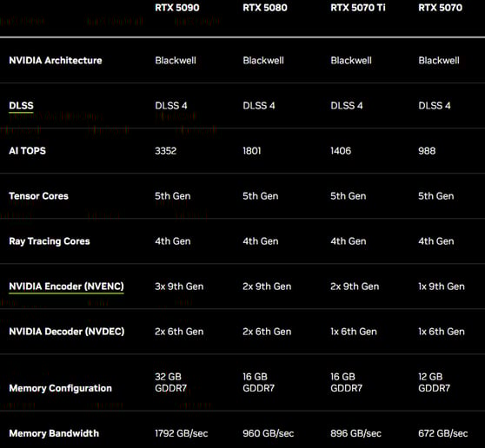Click the 896 GB/sec bandwidth value
485x448 pixels.
coord(356,433)
